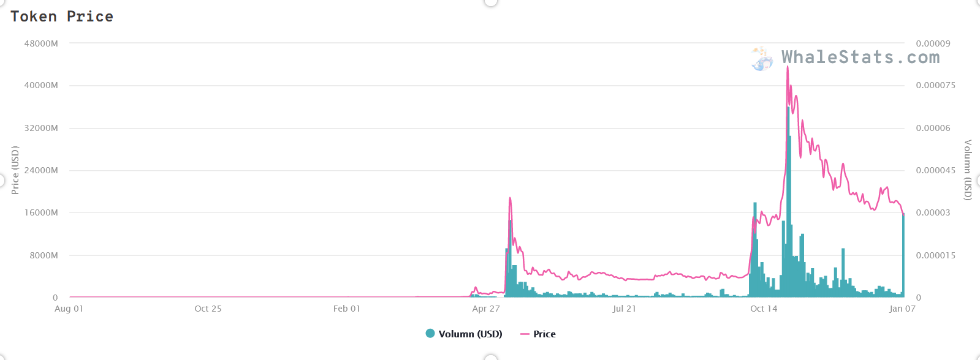Click the highest peak of the pink price line

(788, 67)
